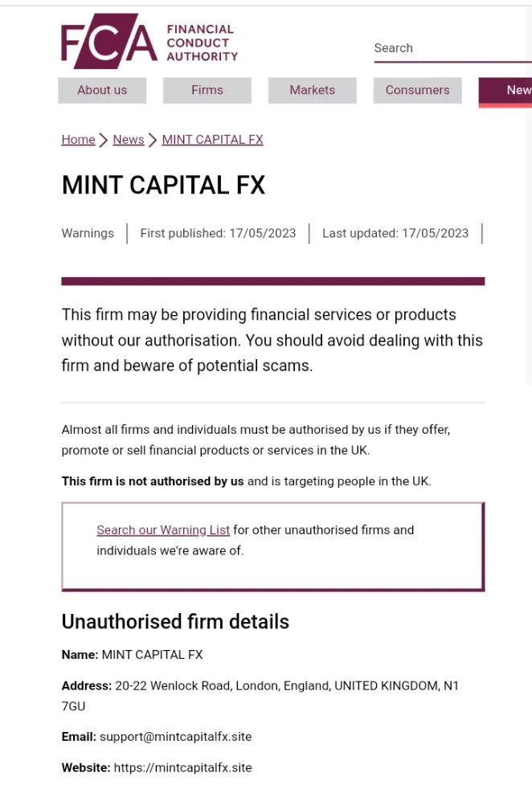The width and height of the screenshot is (532, 785).
Task: Click the MINT CAPITAL FX page heading
Action: [x=163, y=186]
